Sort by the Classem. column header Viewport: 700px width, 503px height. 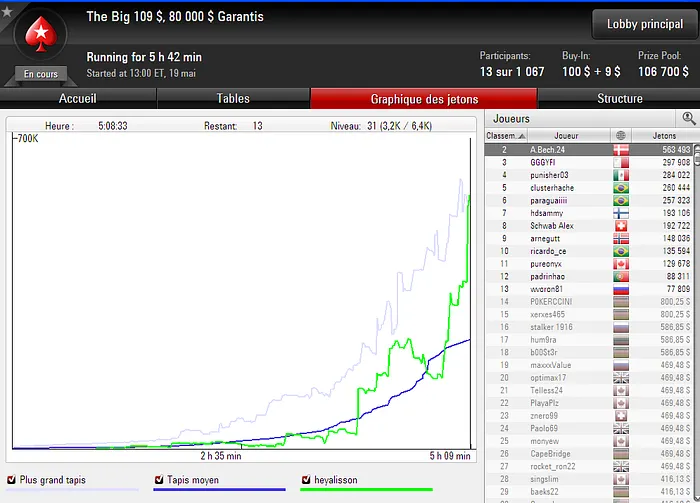pyautogui.click(x=506, y=136)
